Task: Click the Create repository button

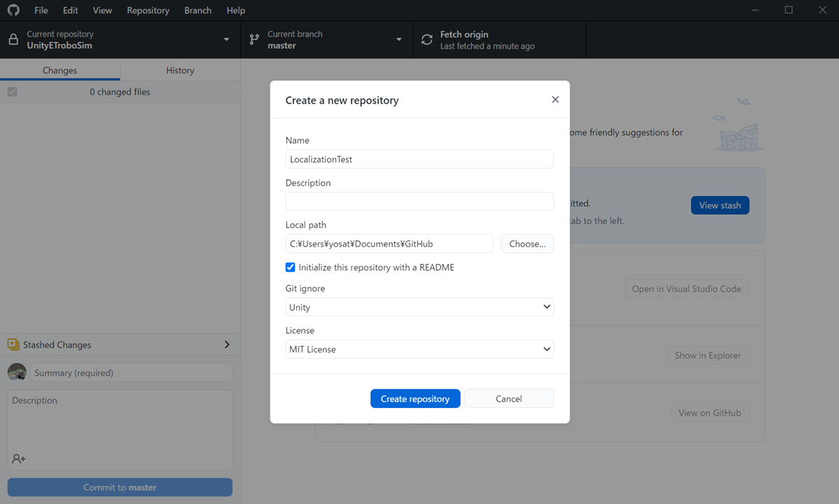Action: (x=415, y=398)
